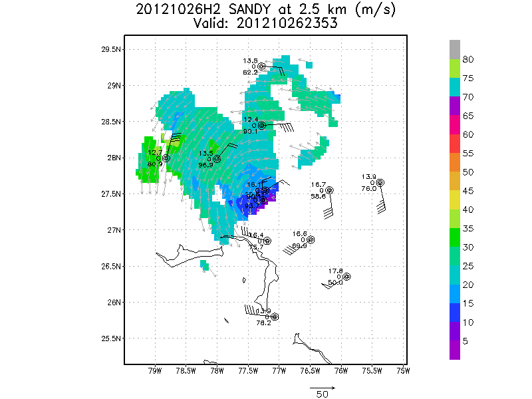Select the dropsonde circle labeled 96.9

point(217,159)
